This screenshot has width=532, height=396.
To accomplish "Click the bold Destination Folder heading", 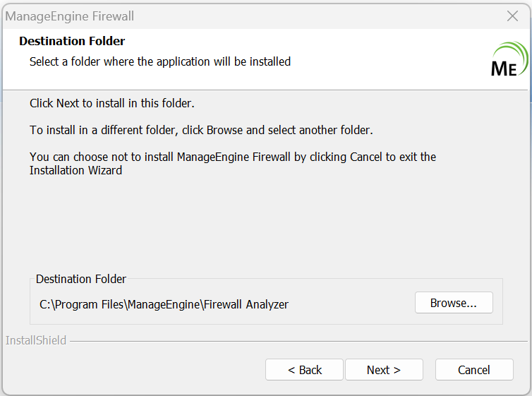I will (x=72, y=42).
